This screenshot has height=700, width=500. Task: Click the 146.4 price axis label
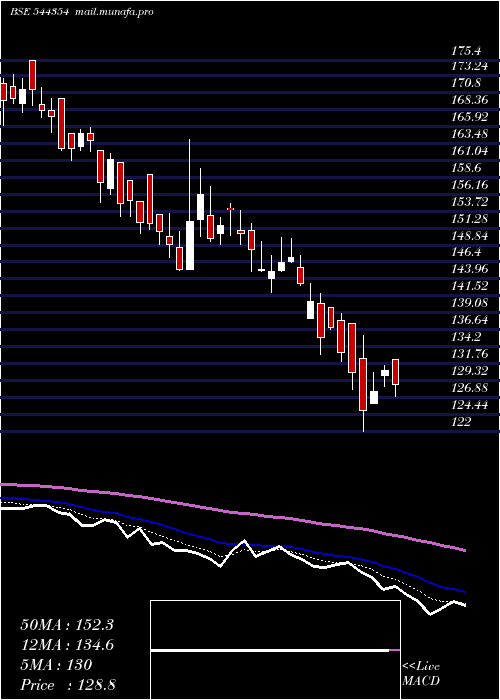pos(467,252)
